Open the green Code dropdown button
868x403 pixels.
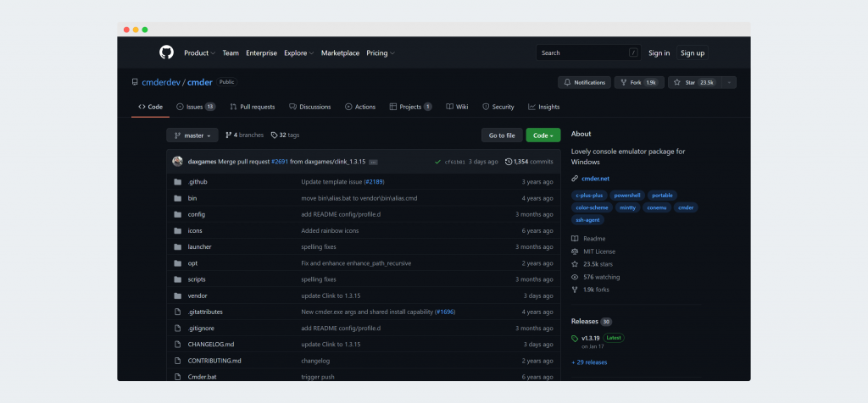pyautogui.click(x=543, y=135)
